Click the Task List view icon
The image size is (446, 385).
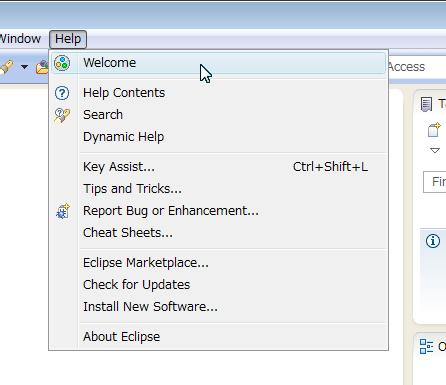[x=426, y=104]
